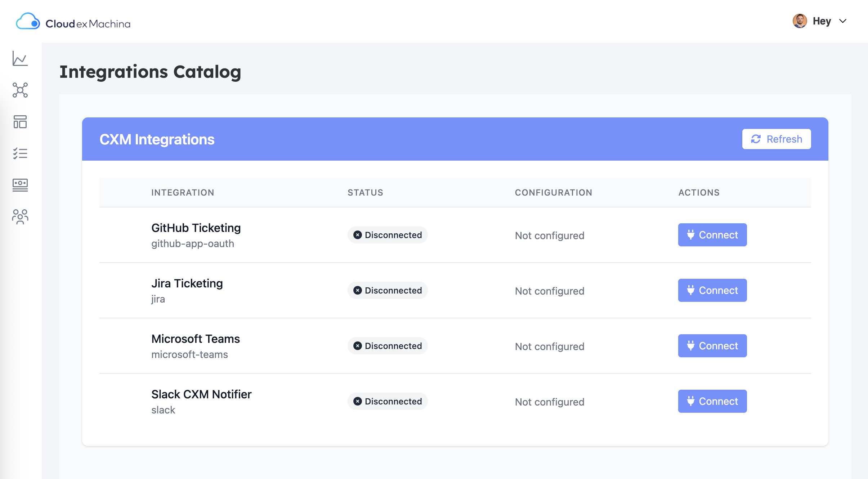Click Microsoft Teams Disconnected status badge
The image size is (868, 479).
pos(388,346)
